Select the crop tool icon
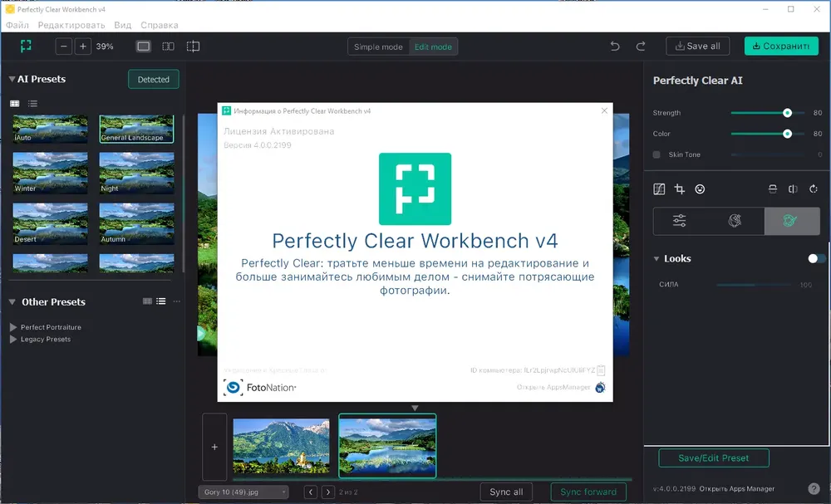The width and height of the screenshot is (831, 504). 680,189
